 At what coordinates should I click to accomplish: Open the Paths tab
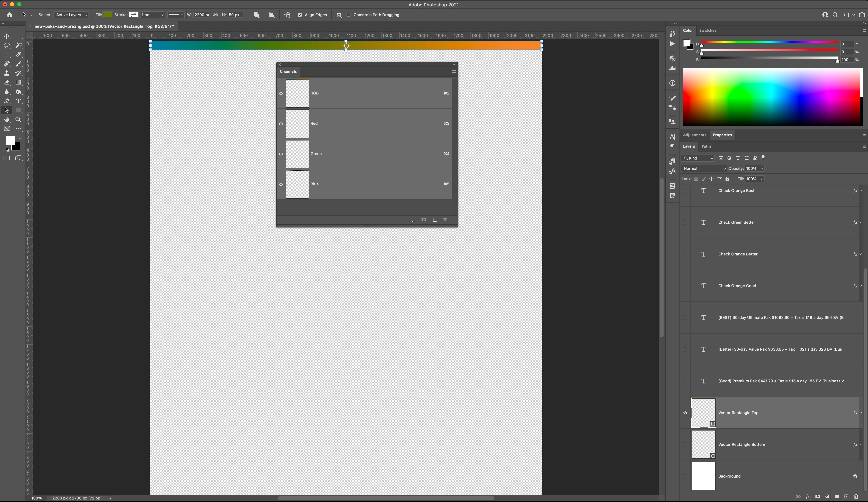pos(706,146)
